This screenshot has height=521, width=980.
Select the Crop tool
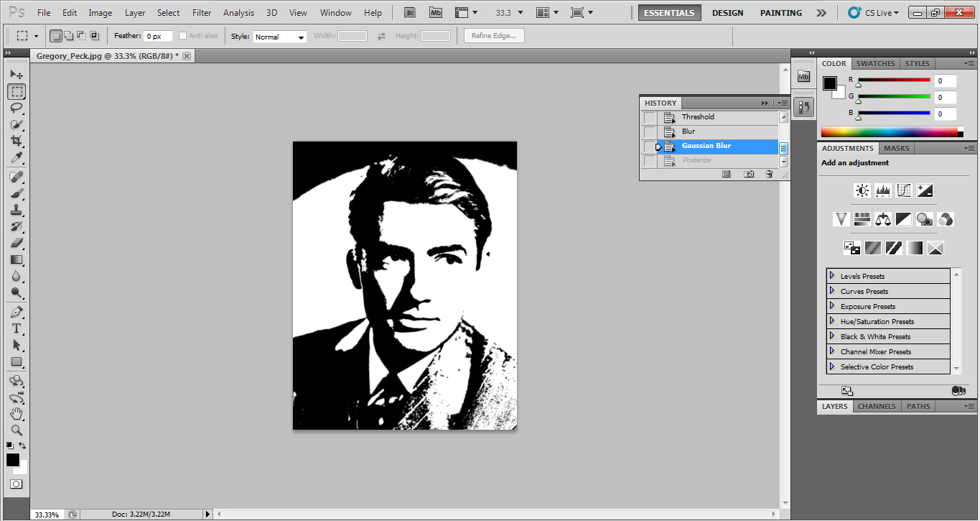tap(16, 142)
